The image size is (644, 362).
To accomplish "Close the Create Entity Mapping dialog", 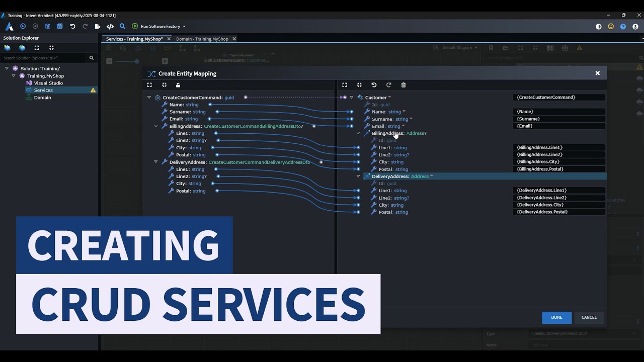I will (x=598, y=73).
